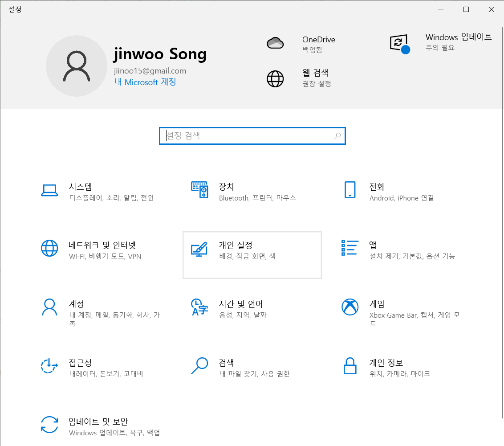Select 네트워크 및 인터넷 title
The width and height of the screenshot is (504, 446).
(102, 246)
